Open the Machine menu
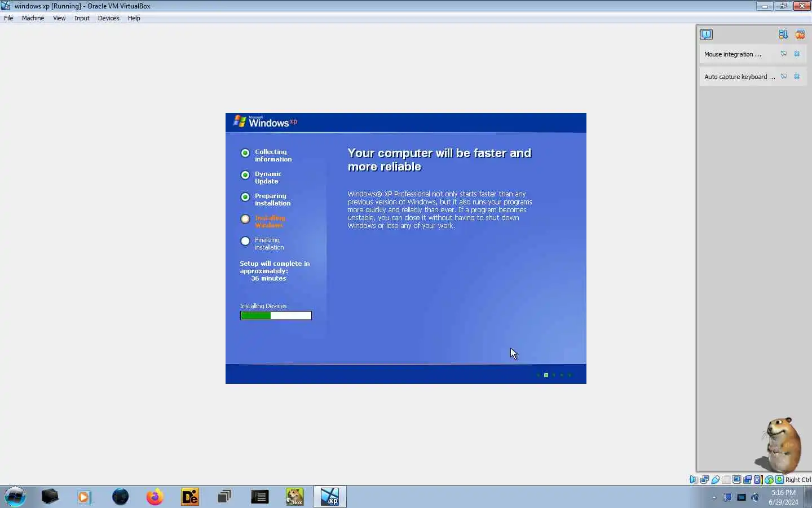 (33, 18)
